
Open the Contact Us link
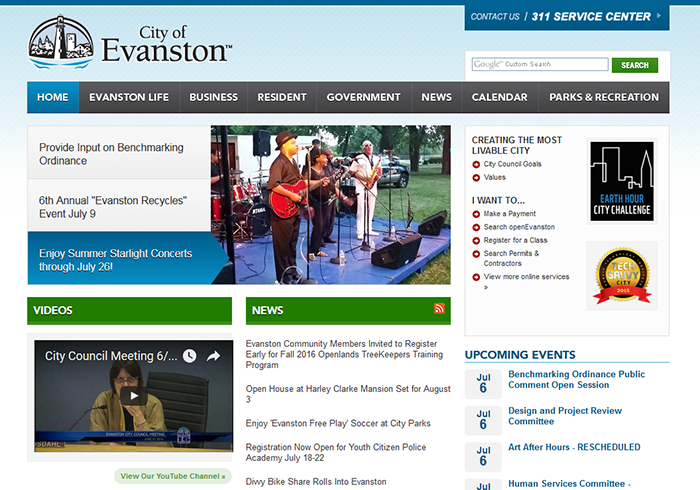tap(495, 17)
